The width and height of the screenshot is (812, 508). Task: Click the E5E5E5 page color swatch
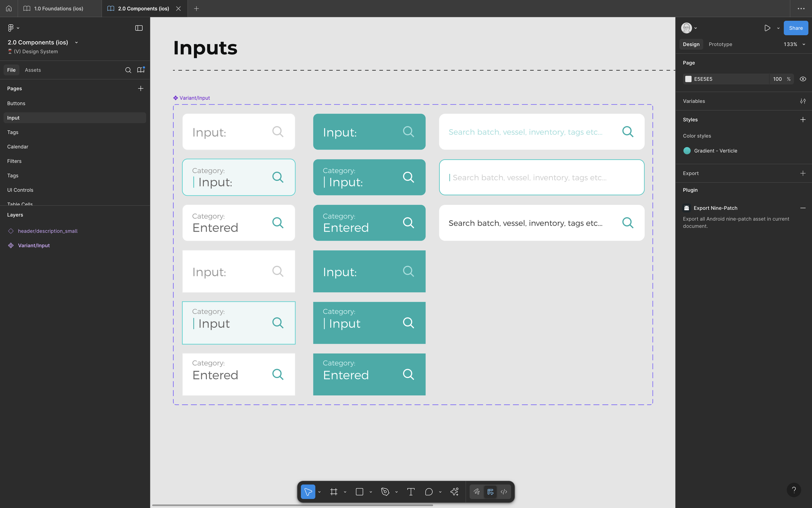click(x=688, y=79)
